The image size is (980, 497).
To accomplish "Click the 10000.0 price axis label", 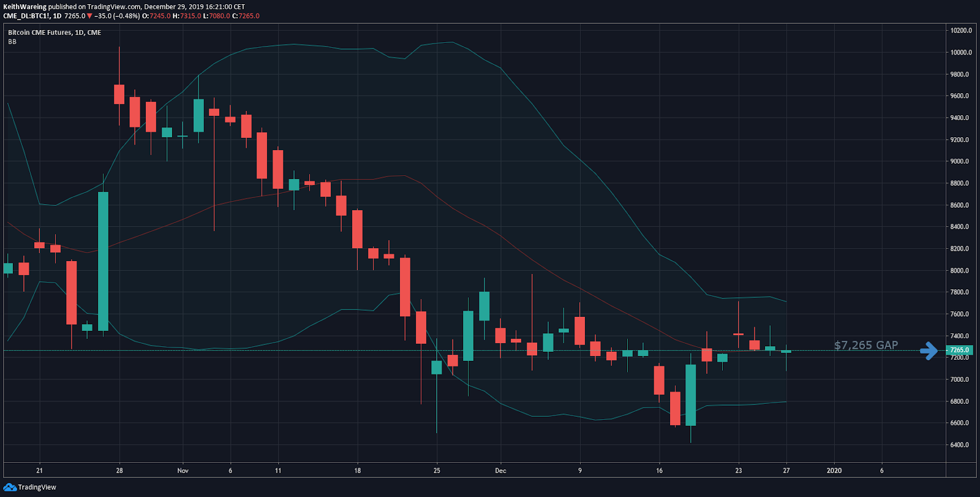I will pos(961,52).
